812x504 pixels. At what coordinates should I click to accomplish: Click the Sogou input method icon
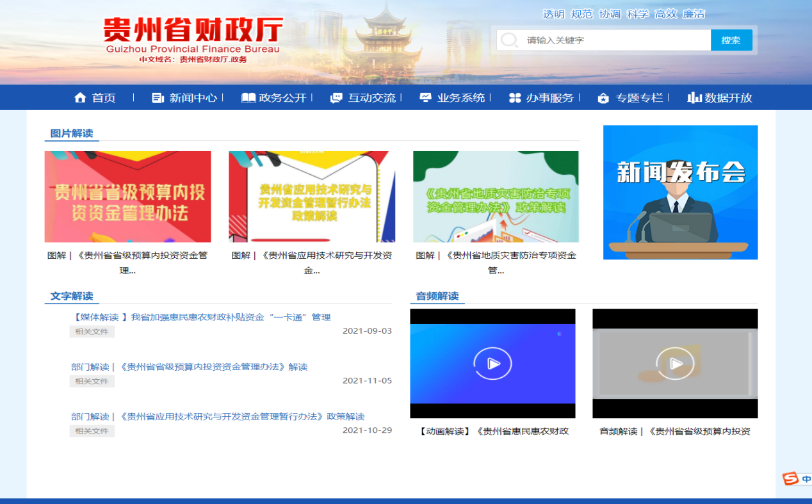point(791,479)
